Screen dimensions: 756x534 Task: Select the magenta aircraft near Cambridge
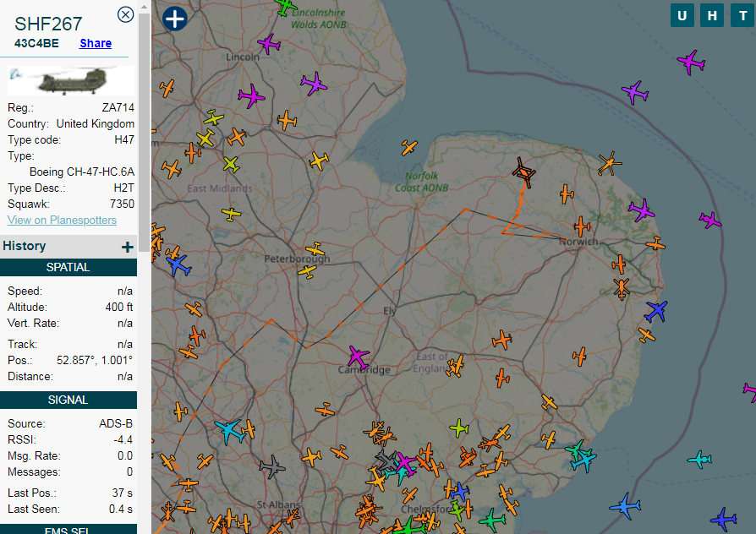coord(359,357)
